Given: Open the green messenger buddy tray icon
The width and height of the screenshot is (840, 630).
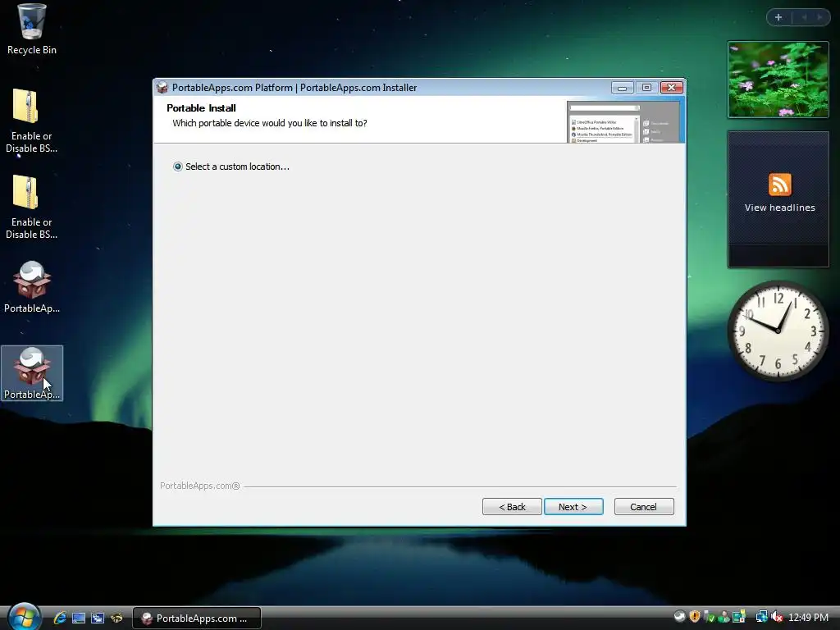Looking at the screenshot, I should pyautogui.click(x=724, y=617).
